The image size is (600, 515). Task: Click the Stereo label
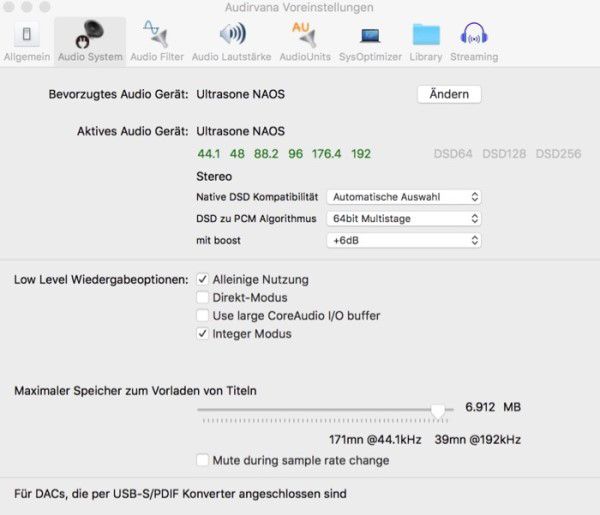[214, 176]
